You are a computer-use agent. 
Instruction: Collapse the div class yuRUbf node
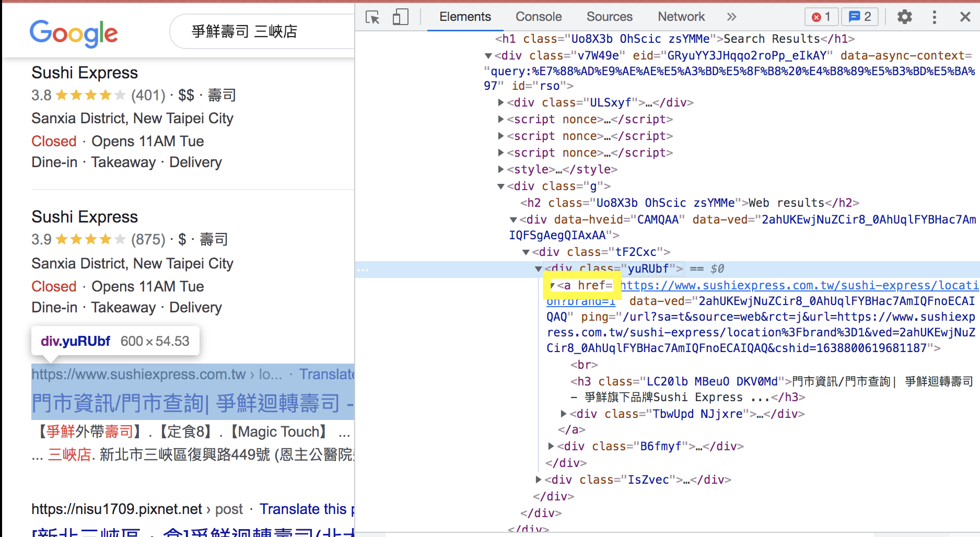[x=539, y=269]
